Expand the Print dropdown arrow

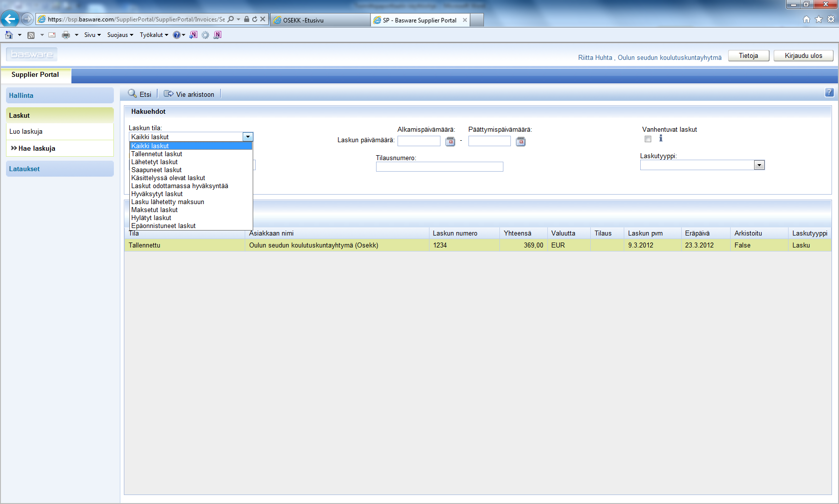76,35
